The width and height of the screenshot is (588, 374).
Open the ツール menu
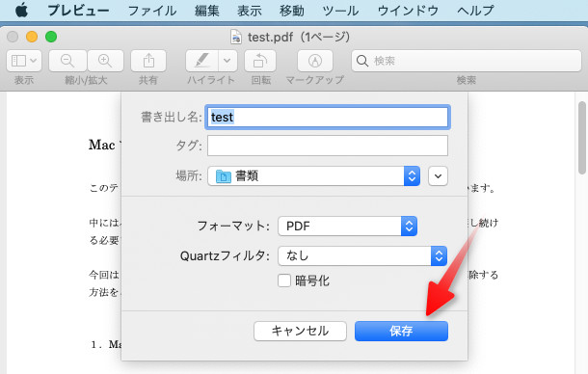pyautogui.click(x=340, y=11)
